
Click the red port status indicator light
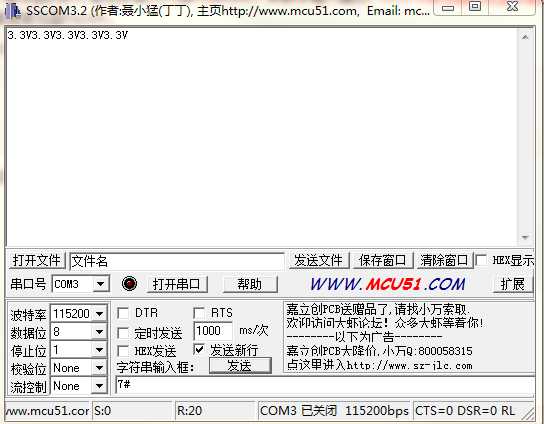click(129, 283)
